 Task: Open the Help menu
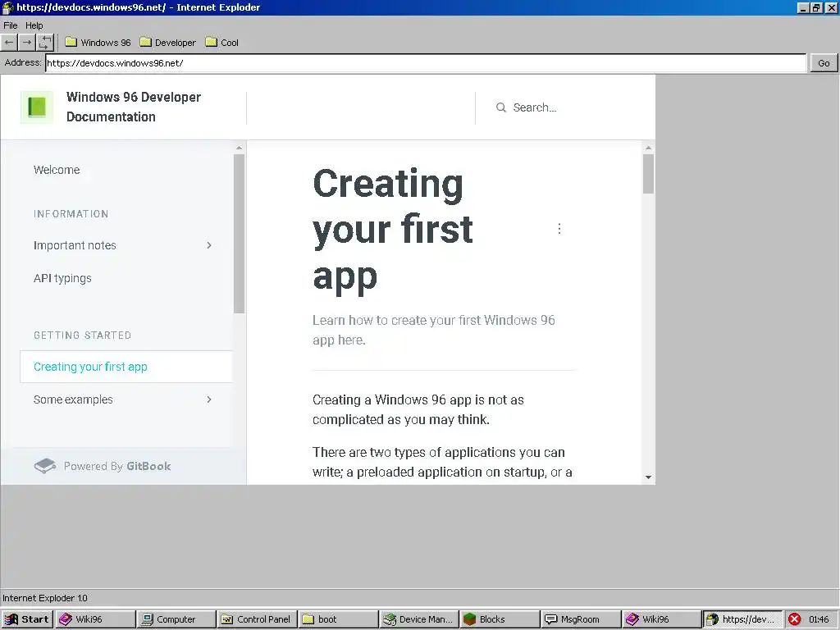point(34,25)
